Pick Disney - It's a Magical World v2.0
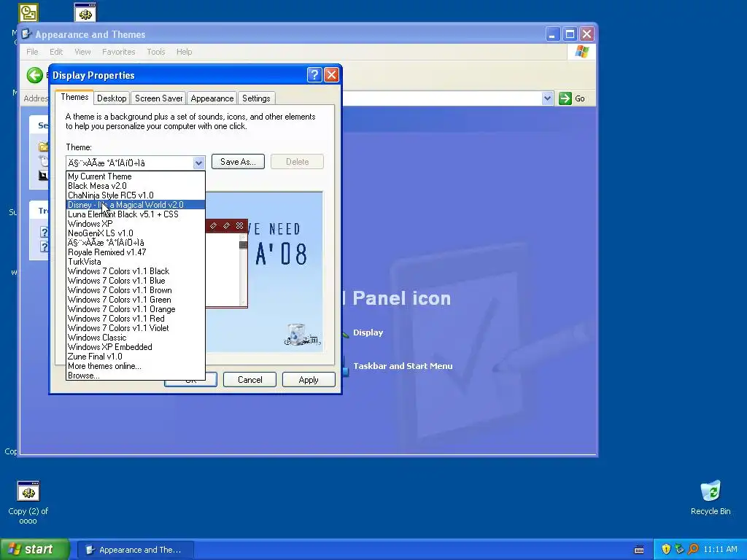 pyautogui.click(x=135, y=205)
